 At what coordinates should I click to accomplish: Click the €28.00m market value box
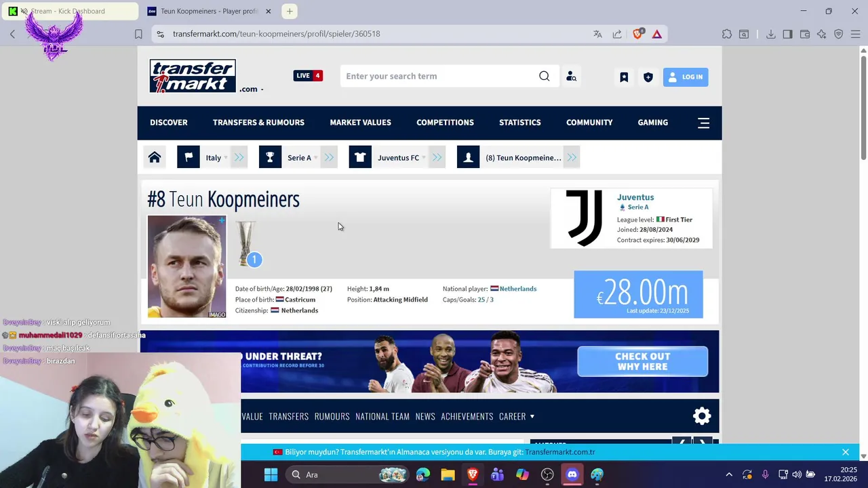pos(638,294)
